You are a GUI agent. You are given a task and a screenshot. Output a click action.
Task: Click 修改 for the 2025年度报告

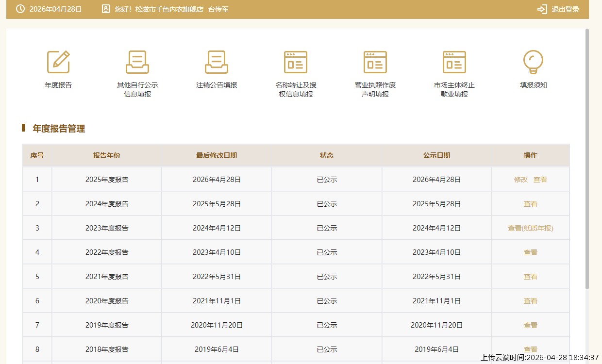pos(520,180)
